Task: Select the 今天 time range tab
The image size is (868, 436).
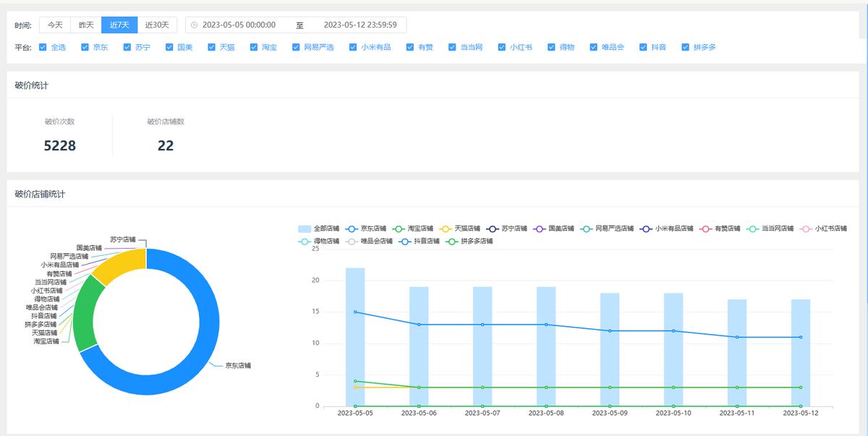Action: tap(55, 25)
